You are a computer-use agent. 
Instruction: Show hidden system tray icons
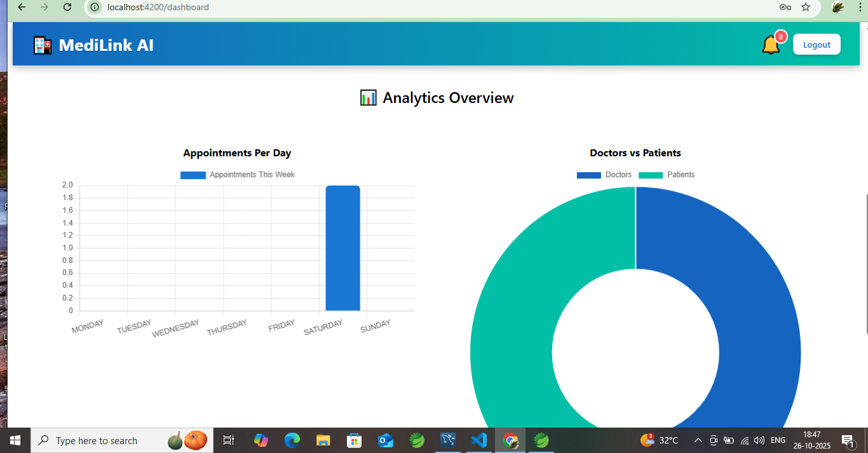698,440
